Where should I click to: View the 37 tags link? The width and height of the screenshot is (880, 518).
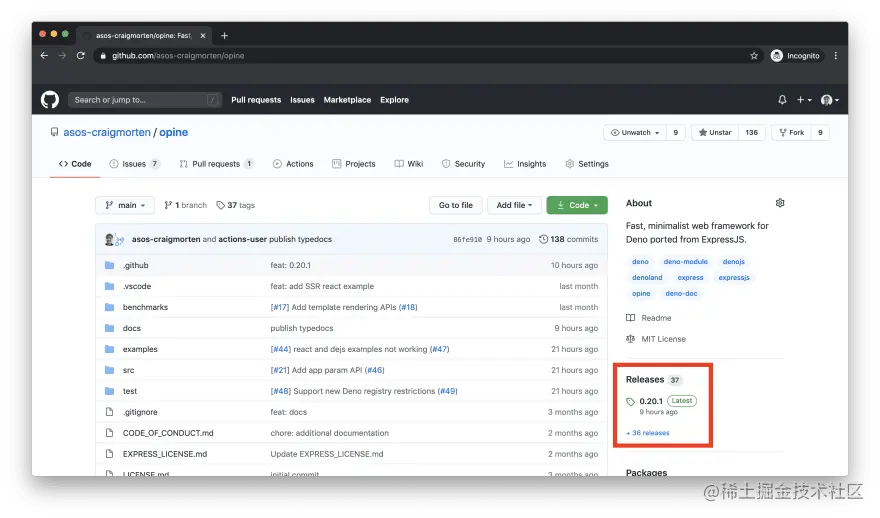236,205
